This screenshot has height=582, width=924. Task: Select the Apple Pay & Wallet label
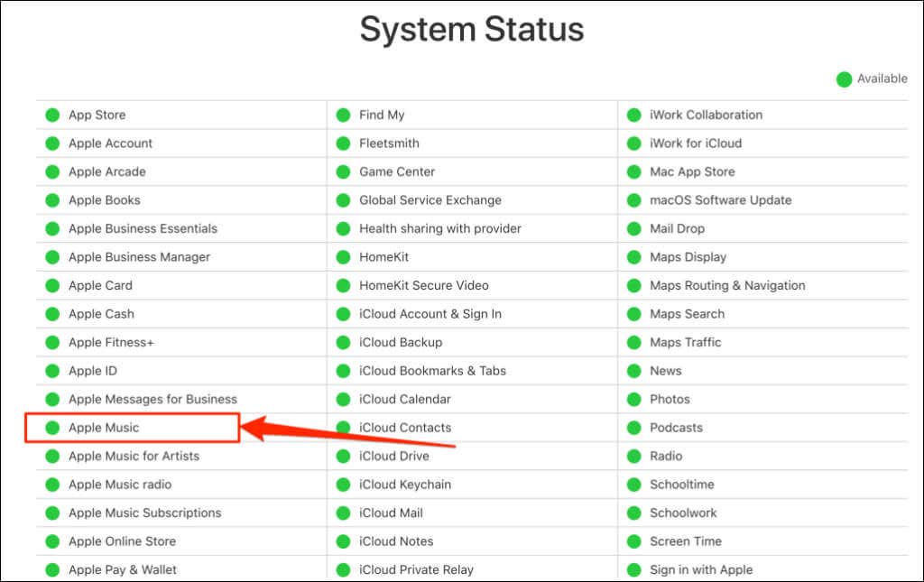coord(123,569)
